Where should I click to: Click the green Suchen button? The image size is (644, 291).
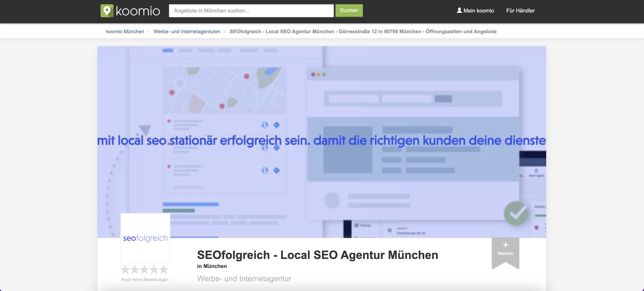[x=349, y=11]
